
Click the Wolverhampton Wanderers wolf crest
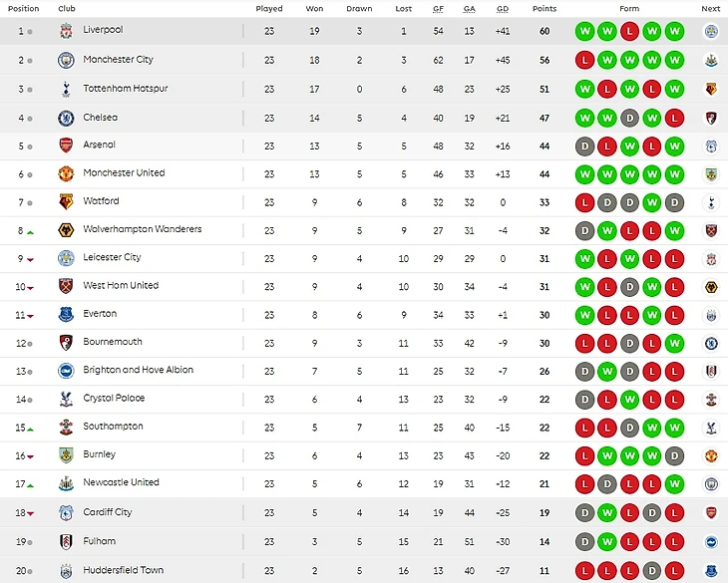click(66, 230)
